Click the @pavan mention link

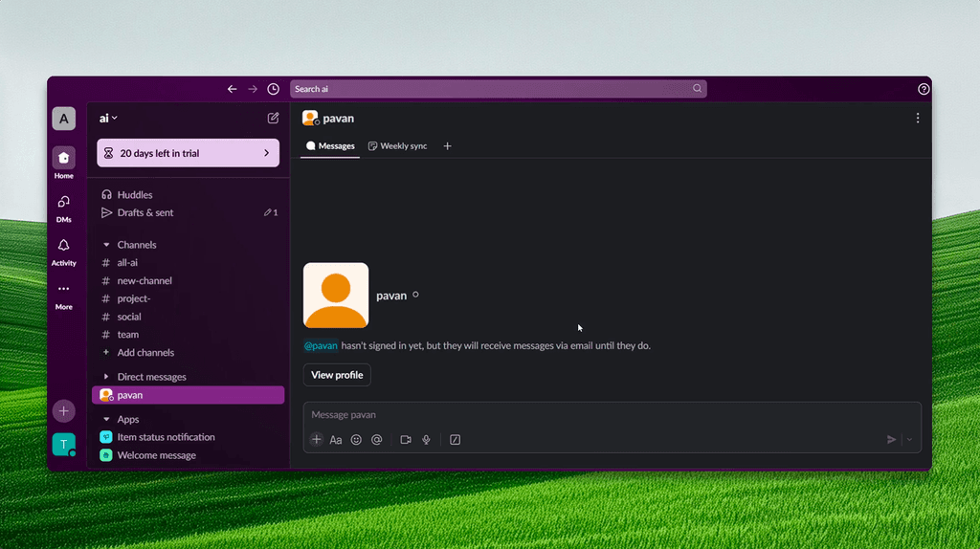321,345
